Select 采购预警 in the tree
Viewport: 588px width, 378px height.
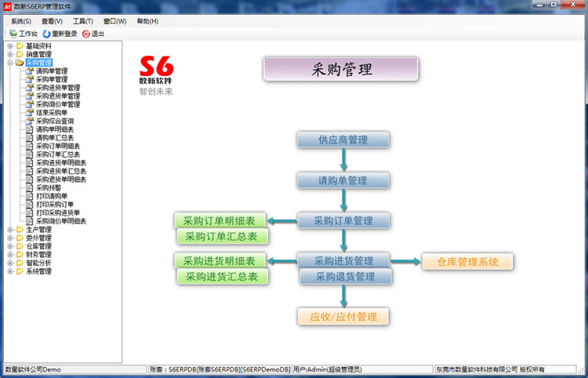point(49,187)
